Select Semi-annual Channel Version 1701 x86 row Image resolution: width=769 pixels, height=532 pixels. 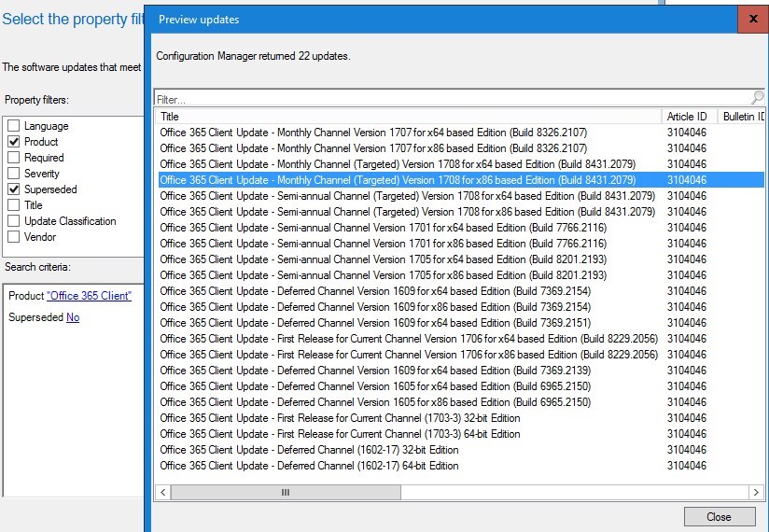tap(461, 244)
